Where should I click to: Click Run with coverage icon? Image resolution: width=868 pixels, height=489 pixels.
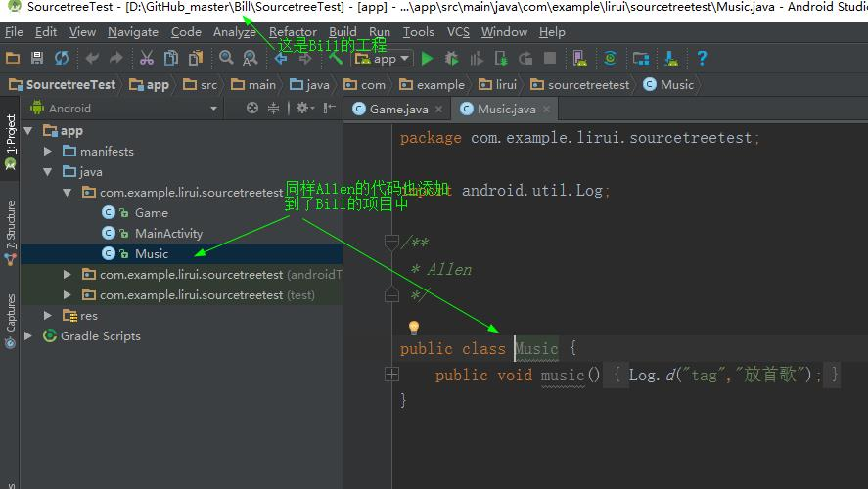click(x=476, y=58)
